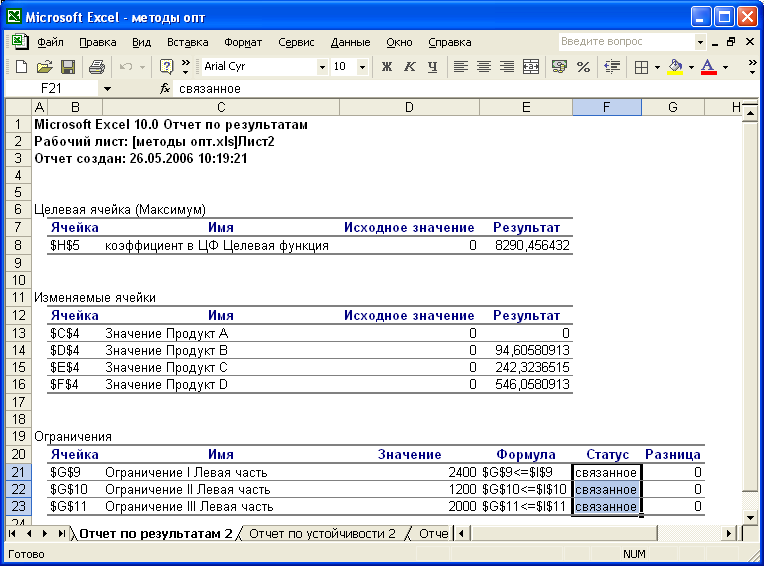Open the Формат menu
The width and height of the screenshot is (764, 566).
tap(243, 42)
